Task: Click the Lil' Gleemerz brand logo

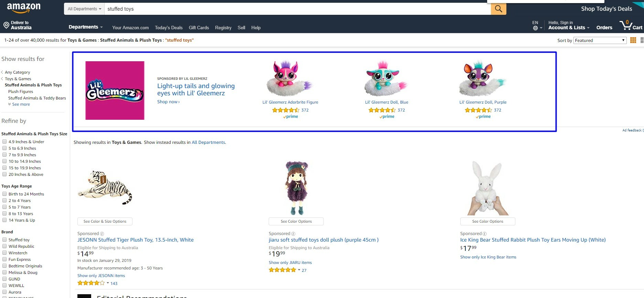Action: tap(115, 91)
